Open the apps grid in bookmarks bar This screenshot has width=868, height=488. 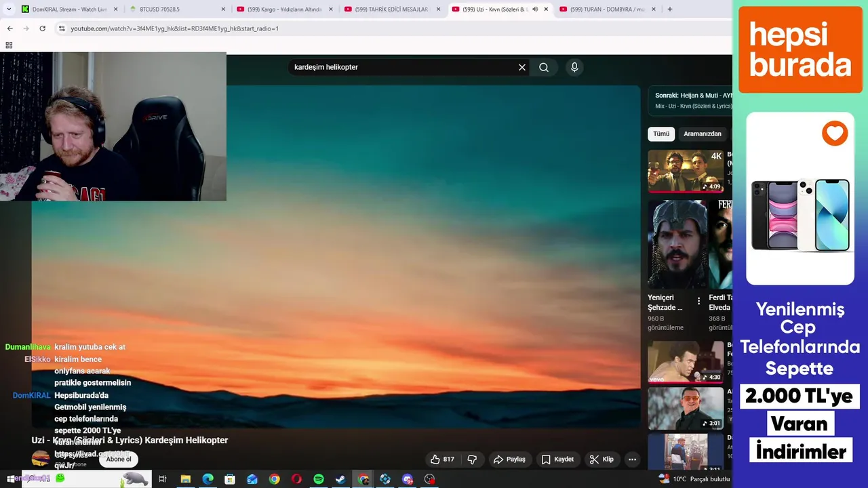9,45
